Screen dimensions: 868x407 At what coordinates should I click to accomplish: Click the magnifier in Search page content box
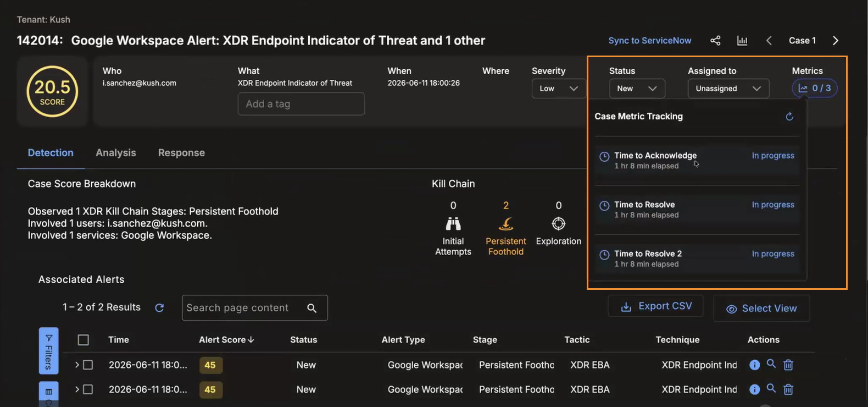tap(312, 308)
